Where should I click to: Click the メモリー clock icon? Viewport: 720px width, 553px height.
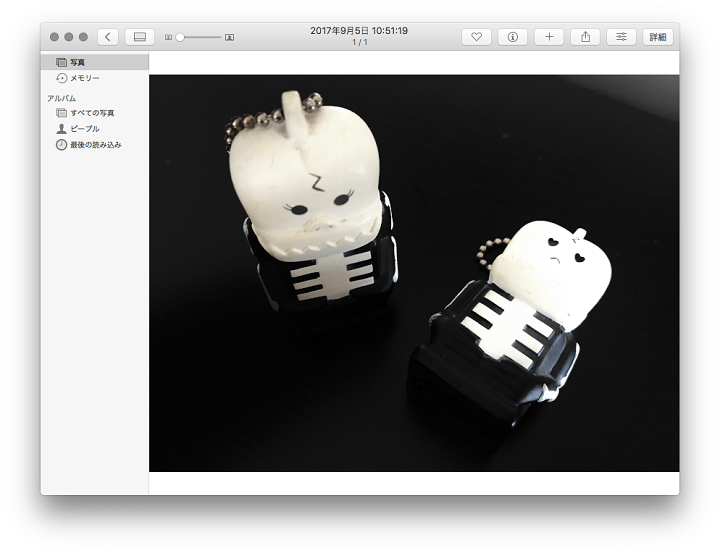tap(62, 78)
